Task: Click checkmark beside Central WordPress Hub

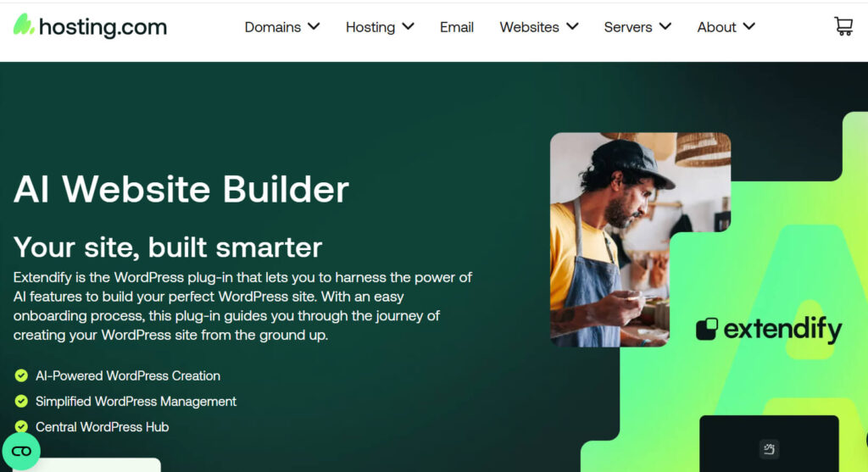Action: click(x=21, y=426)
